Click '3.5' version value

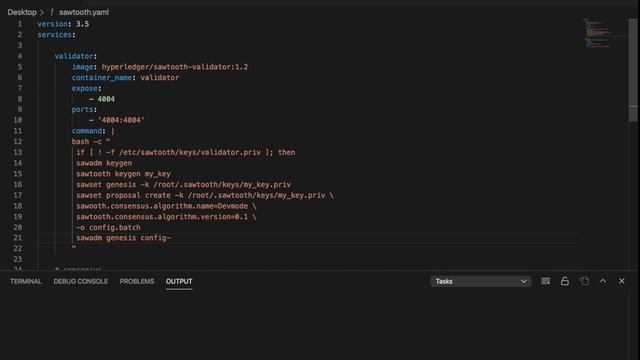point(82,24)
